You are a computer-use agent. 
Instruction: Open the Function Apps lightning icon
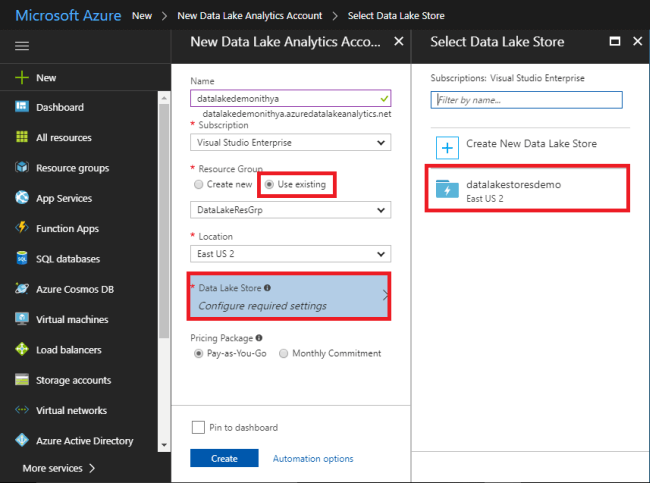click(21, 228)
